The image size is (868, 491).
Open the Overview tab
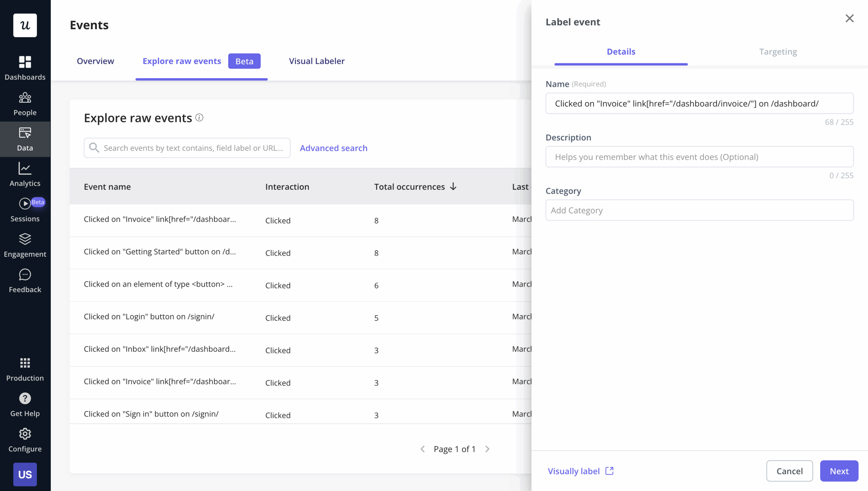coord(95,61)
